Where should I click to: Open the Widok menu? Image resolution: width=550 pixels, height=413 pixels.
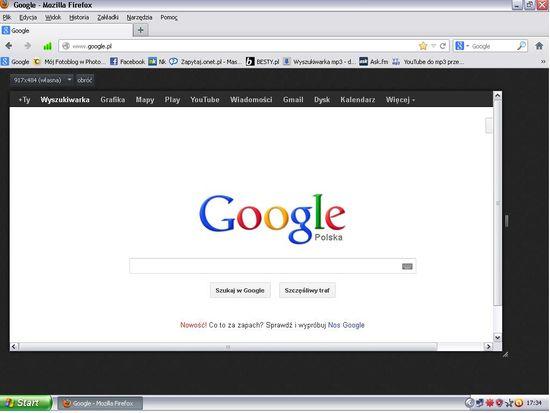[53, 17]
